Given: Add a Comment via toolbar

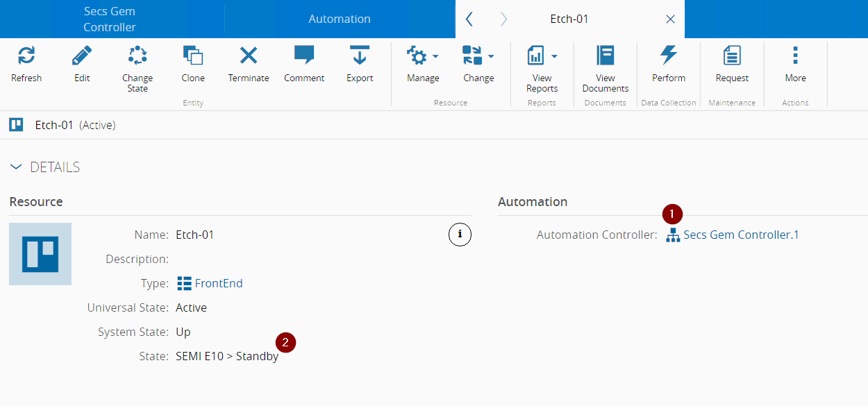Looking at the screenshot, I should point(304,56).
